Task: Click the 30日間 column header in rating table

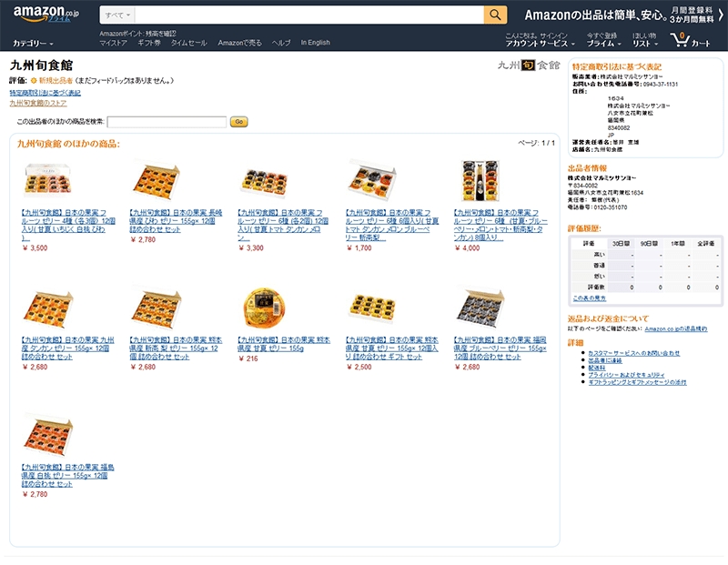Action: 621,243
